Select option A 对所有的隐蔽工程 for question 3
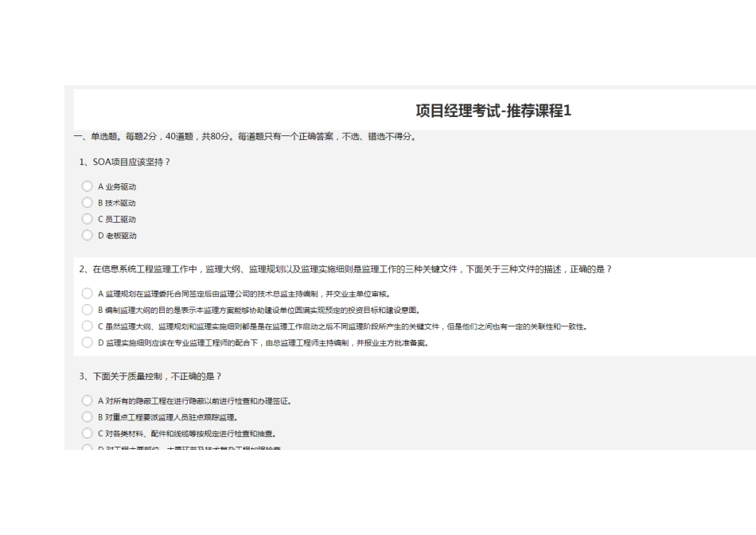756x535 pixels. coord(88,400)
